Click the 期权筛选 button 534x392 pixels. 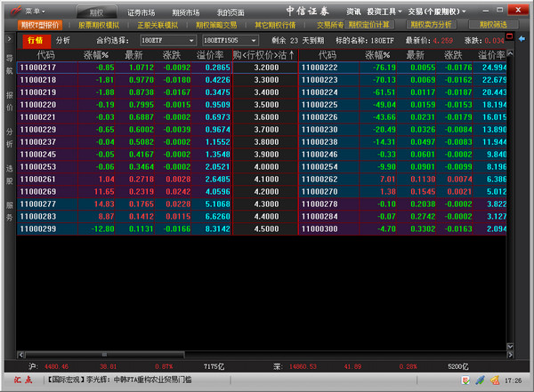click(x=496, y=25)
